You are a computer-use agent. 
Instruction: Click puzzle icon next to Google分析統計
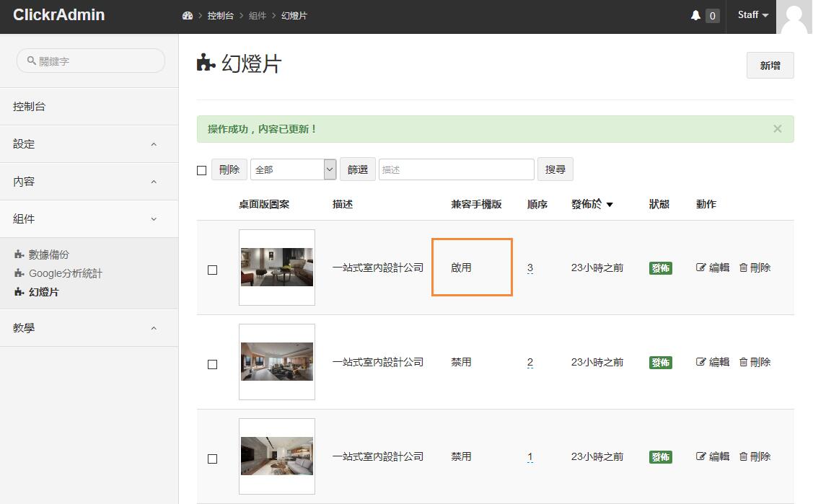pyautogui.click(x=19, y=273)
